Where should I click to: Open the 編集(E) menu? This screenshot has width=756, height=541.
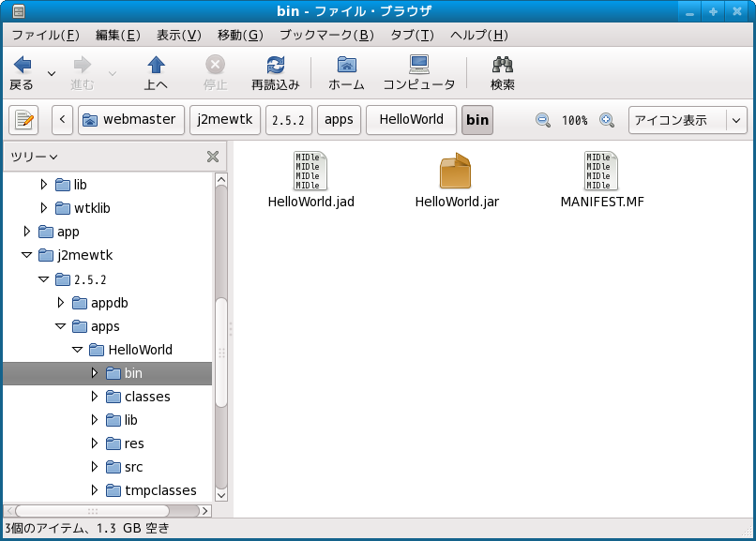click(117, 35)
